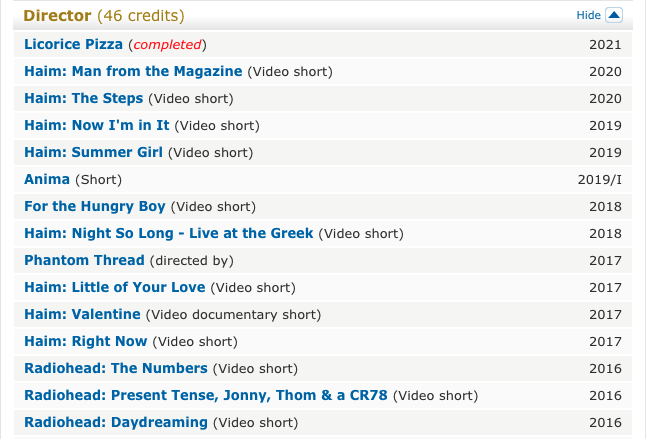Open the Haim: Summer Girl video short
Screen dimensions: 646x439
(x=93, y=152)
